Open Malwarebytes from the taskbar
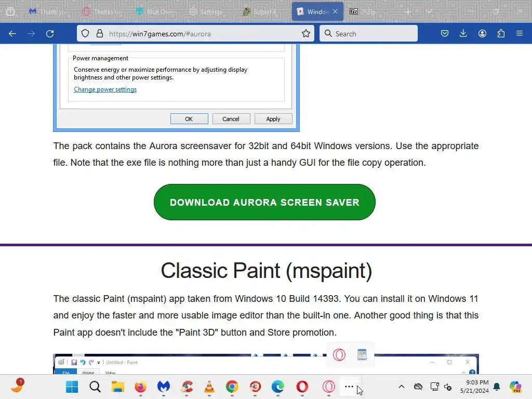 click(164, 387)
